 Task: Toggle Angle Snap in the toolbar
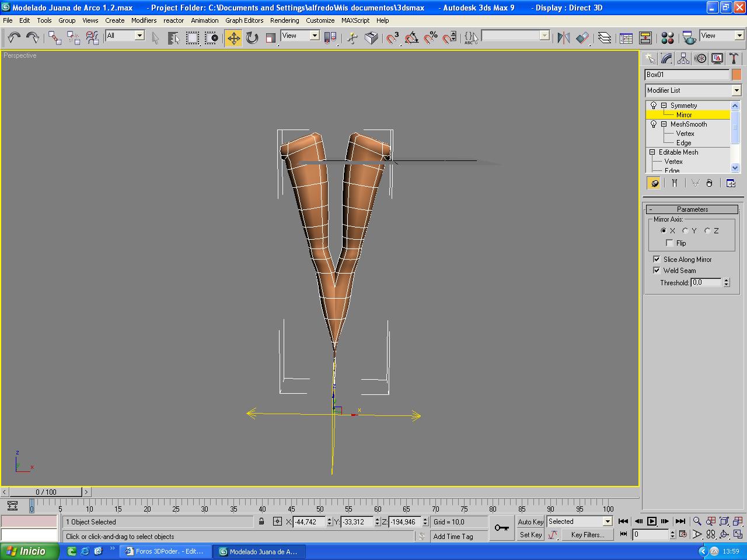point(411,38)
